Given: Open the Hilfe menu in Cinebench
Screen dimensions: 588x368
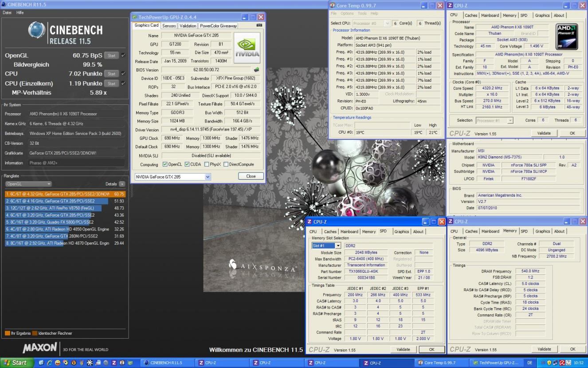Looking at the screenshot, I should pyautogui.click(x=20, y=12).
